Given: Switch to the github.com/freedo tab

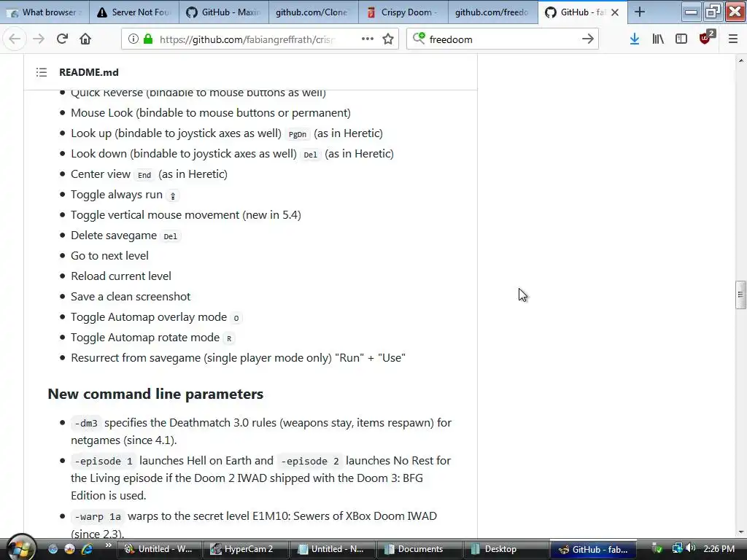Looking at the screenshot, I should (x=492, y=12).
